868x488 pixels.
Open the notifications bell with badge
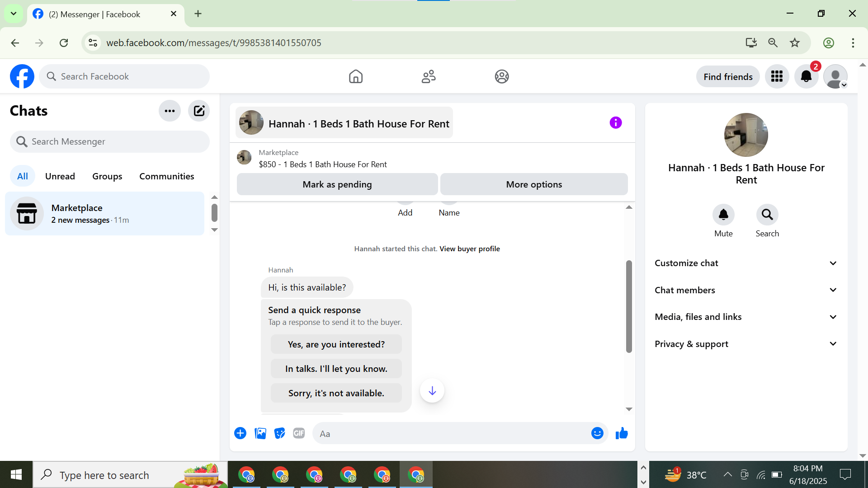click(807, 76)
